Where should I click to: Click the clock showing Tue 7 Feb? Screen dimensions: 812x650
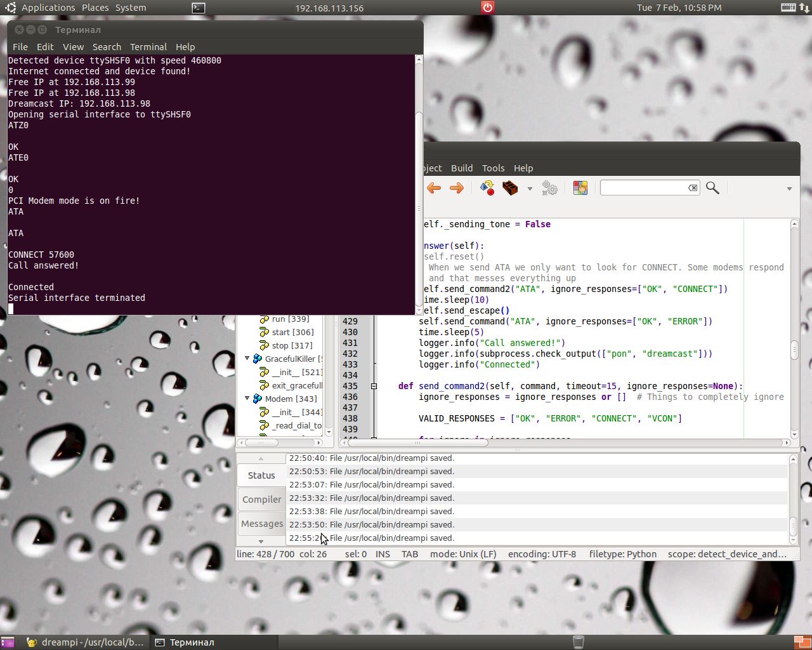pyautogui.click(x=679, y=8)
